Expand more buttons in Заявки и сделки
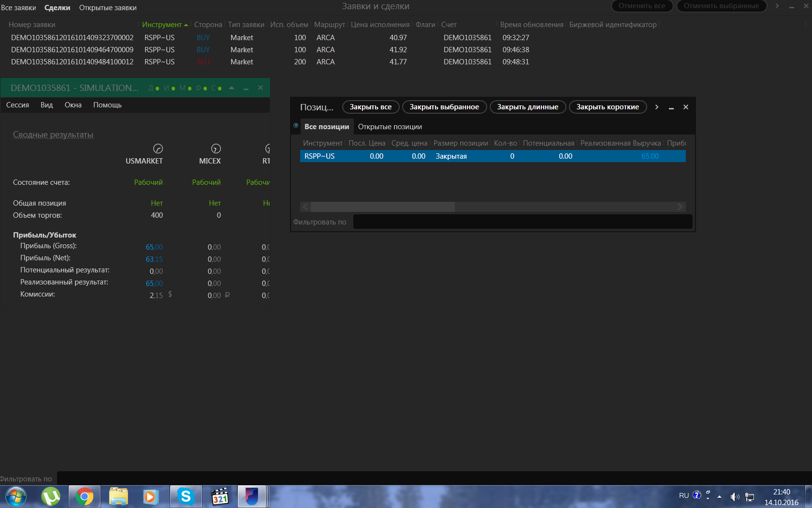The width and height of the screenshot is (812, 508). click(x=777, y=6)
